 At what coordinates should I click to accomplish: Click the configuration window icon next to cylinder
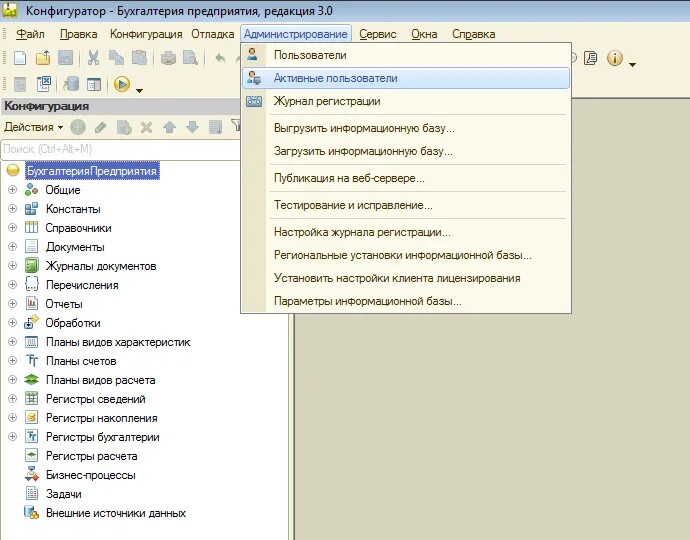point(94,84)
